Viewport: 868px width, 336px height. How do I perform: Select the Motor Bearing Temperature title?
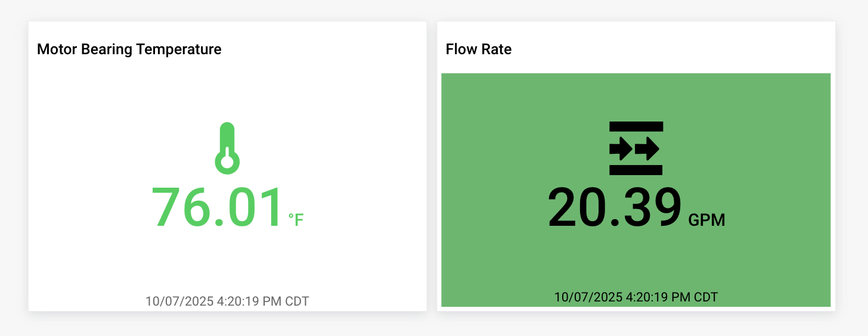coord(129,49)
